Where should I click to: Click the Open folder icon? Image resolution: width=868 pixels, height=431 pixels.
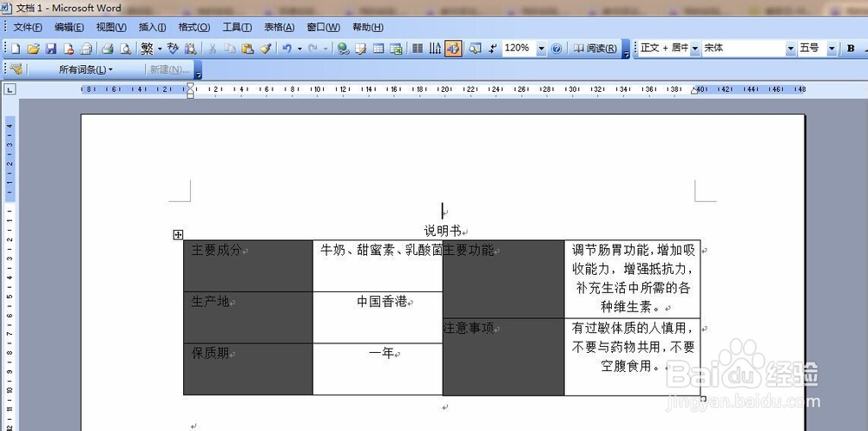33,49
